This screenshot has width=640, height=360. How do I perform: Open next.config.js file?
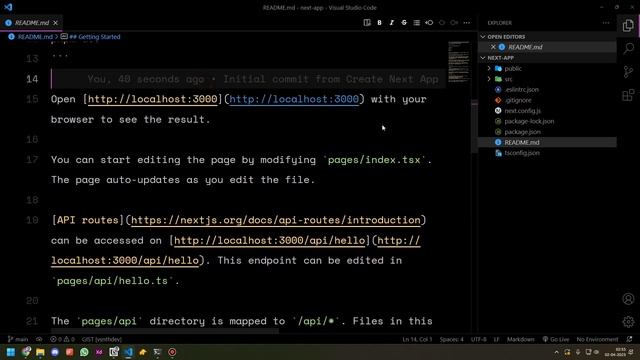[522, 111]
